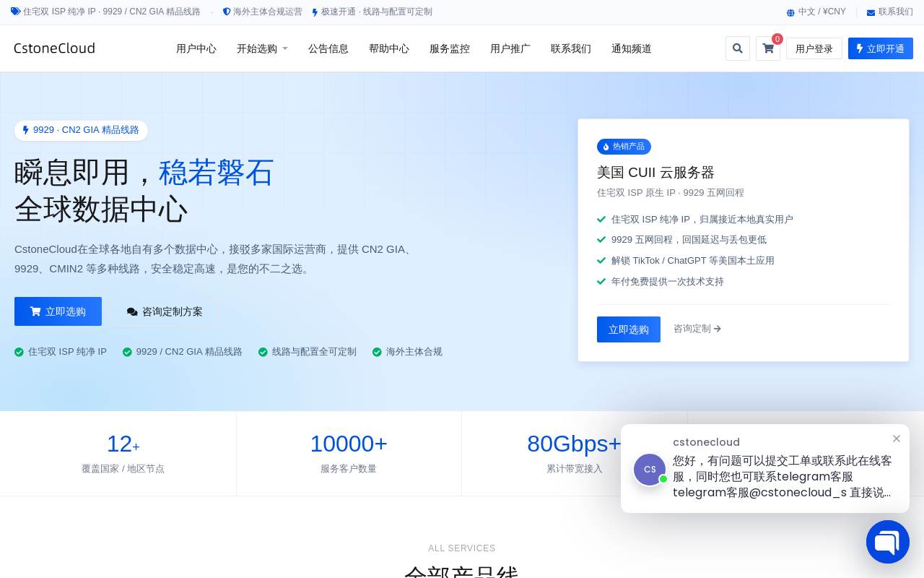This screenshot has width=924, height=578.
Task: Click the CstoneCloud logo
Action: pyautogui.click(x=54, y=48)
